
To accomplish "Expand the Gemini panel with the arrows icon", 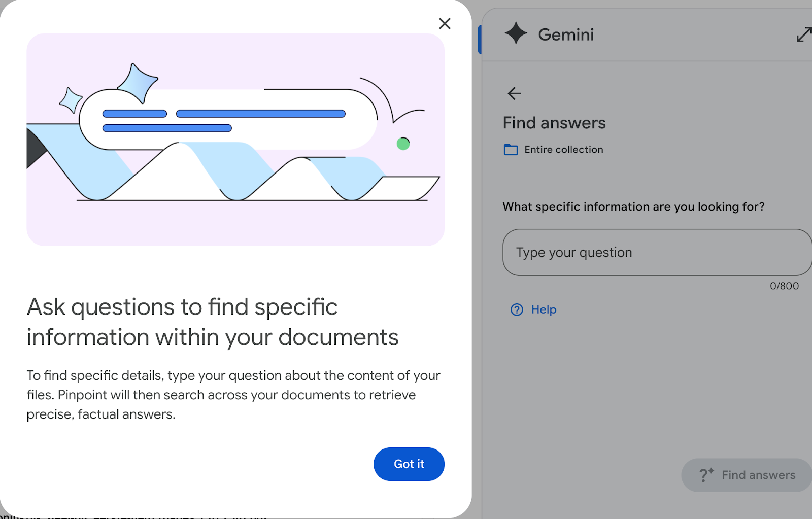I will (x=804, y=34).
